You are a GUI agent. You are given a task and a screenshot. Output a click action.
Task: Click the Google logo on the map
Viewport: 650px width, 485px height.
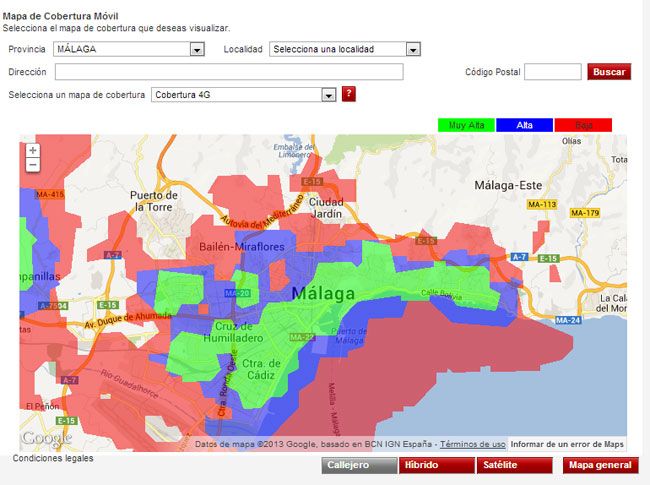pos(46,439)
